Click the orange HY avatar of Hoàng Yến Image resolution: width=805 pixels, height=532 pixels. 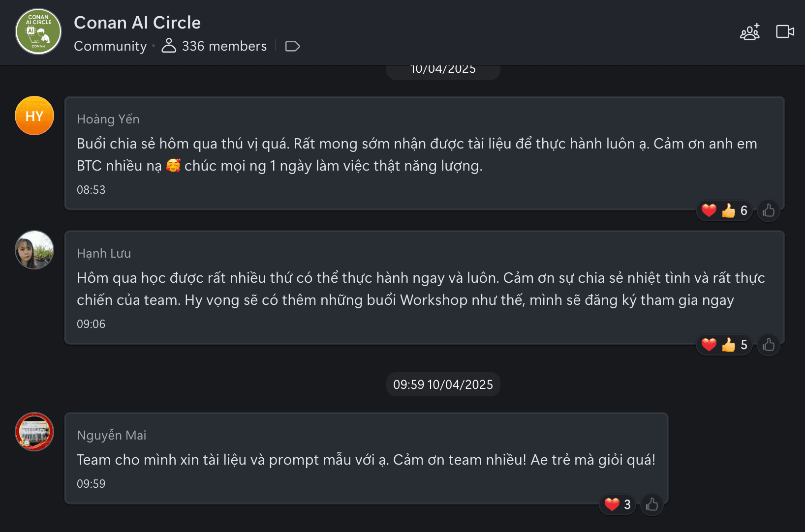(34, 116)
